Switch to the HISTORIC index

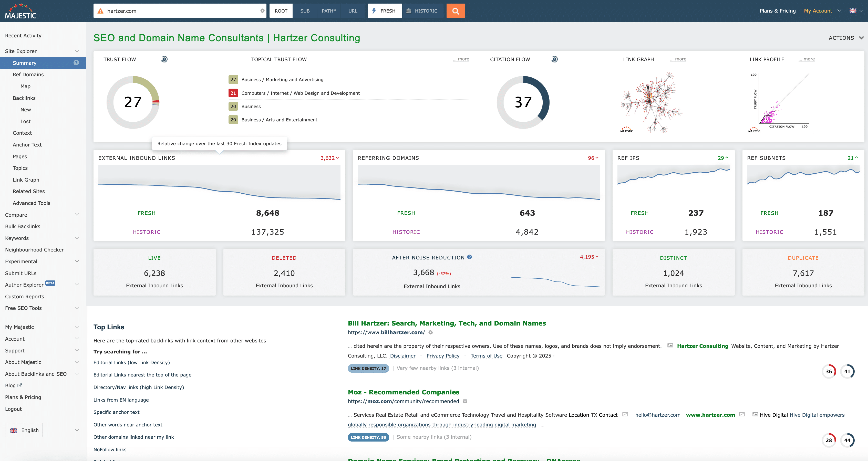(x=422, y=11)
